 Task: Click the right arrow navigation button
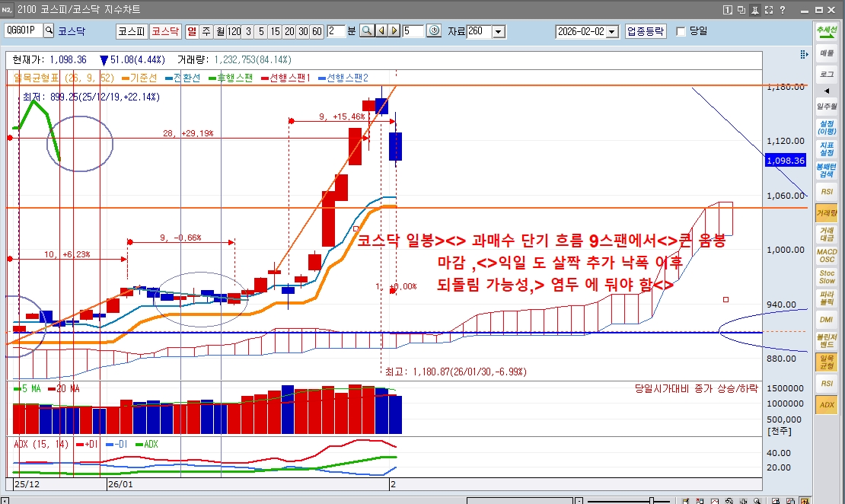point(394,31)
